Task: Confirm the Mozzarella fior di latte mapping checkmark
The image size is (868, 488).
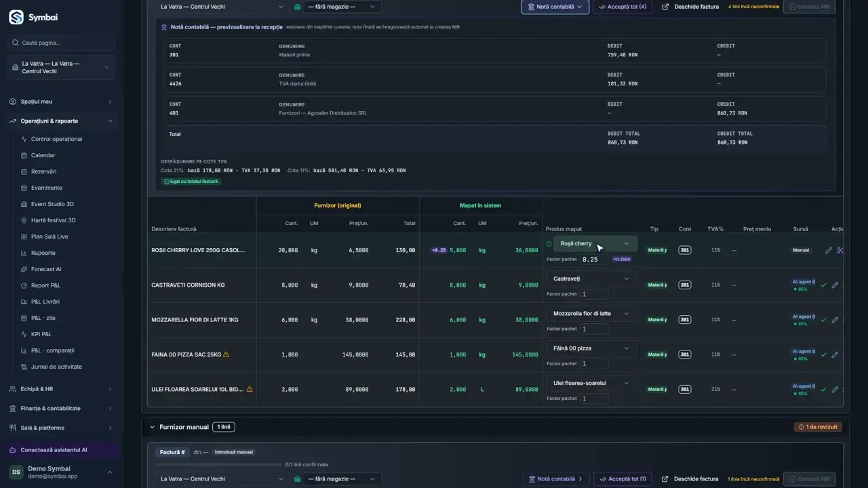Action: 823,320
